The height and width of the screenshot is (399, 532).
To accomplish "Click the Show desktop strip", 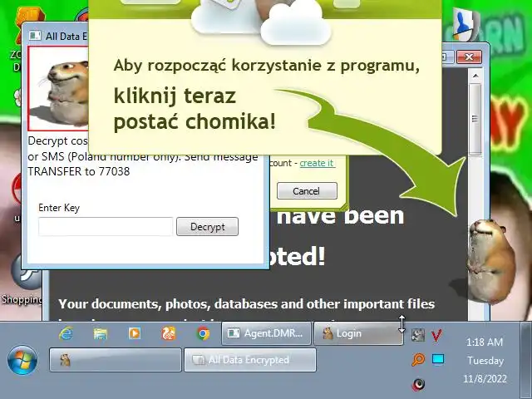I will point(526,360).
